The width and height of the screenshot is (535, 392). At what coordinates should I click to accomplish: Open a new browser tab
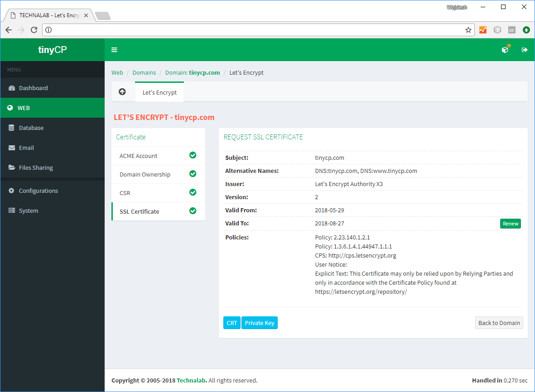tap(103, 16)
